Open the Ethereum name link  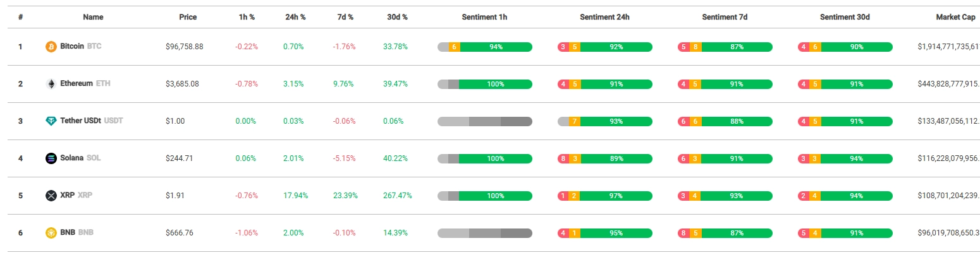point(77,84)
